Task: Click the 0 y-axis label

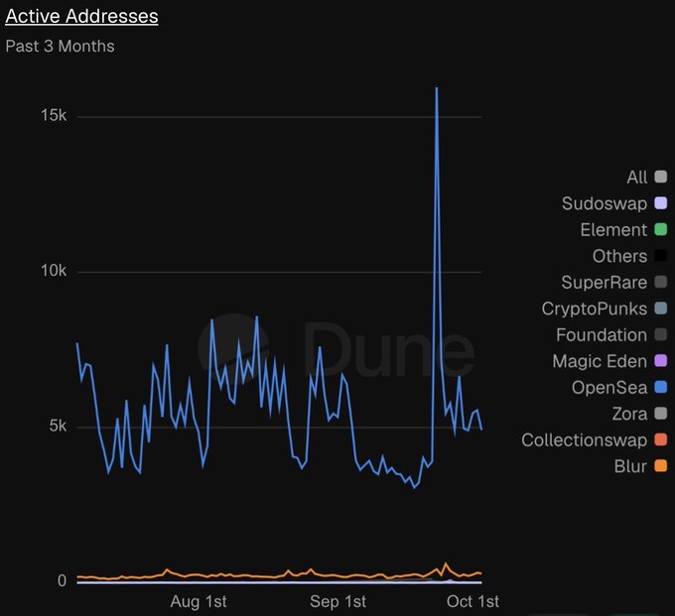Action: pyautogui.click(x=62, y=581)
